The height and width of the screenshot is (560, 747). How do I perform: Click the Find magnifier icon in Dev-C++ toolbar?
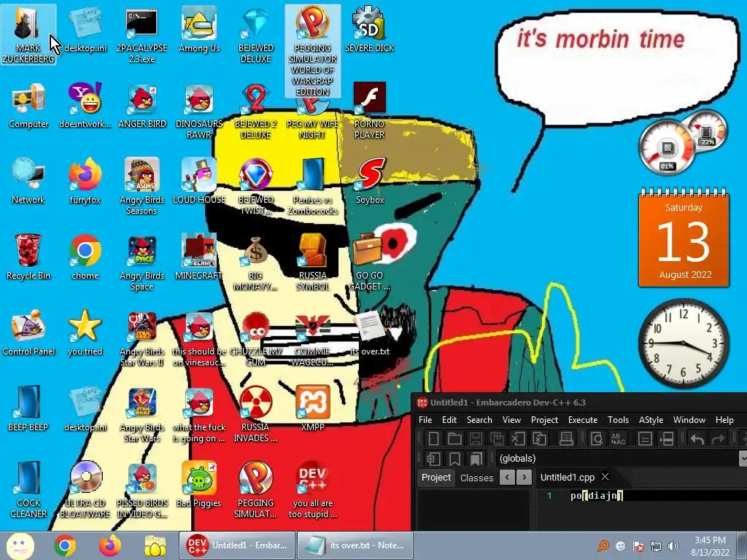[x=597, y=438]
